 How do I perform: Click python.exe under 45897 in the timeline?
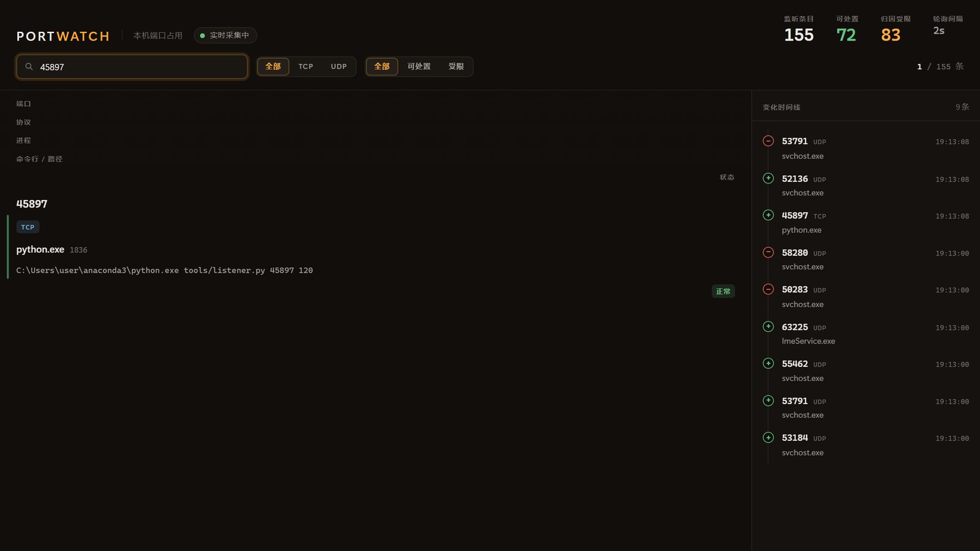click(802, 230)
